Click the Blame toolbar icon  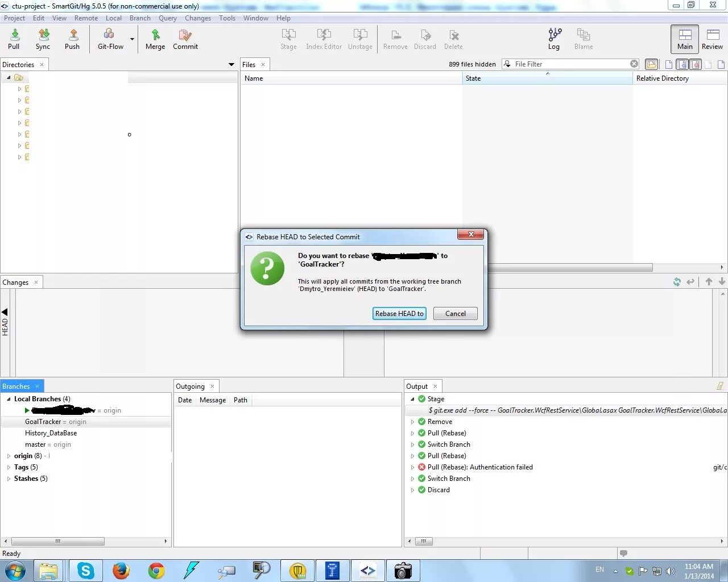click(x=584, y=39)
